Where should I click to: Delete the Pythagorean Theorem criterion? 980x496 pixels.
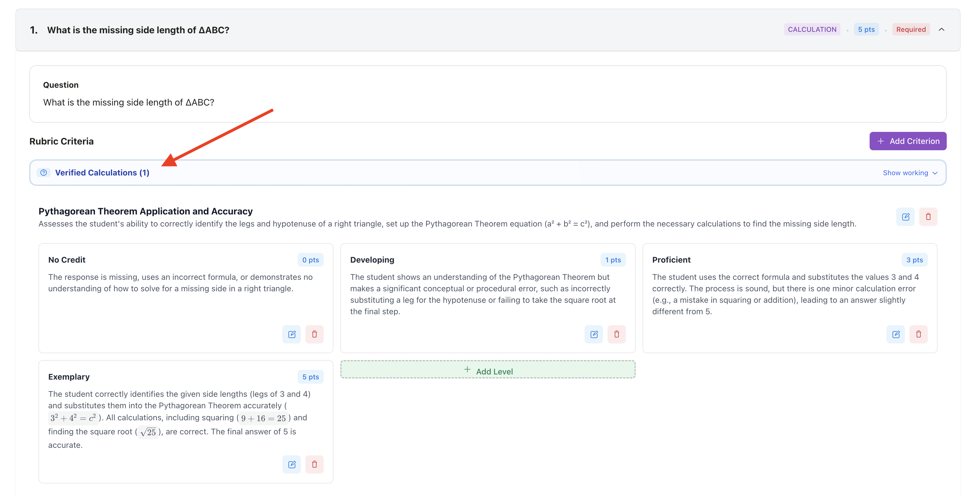[x=928, y=216]
